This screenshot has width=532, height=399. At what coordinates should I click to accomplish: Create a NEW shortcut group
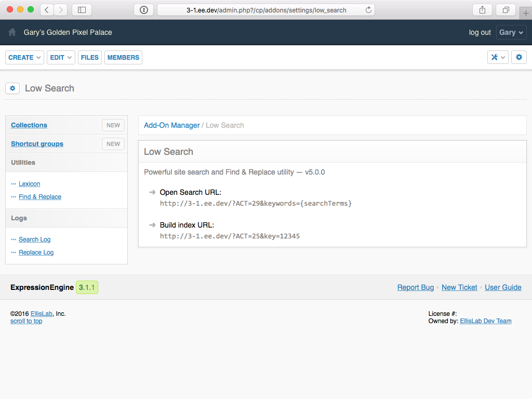[x=113, y=144]
